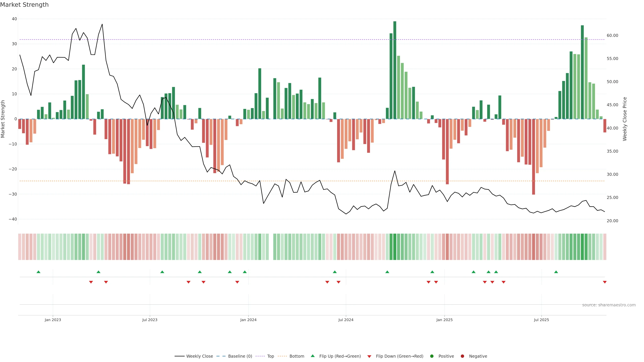Click the flip-up triangle just before Jan 2024
This screenshot has height=362, width=644.
click(x=245, y=272)
